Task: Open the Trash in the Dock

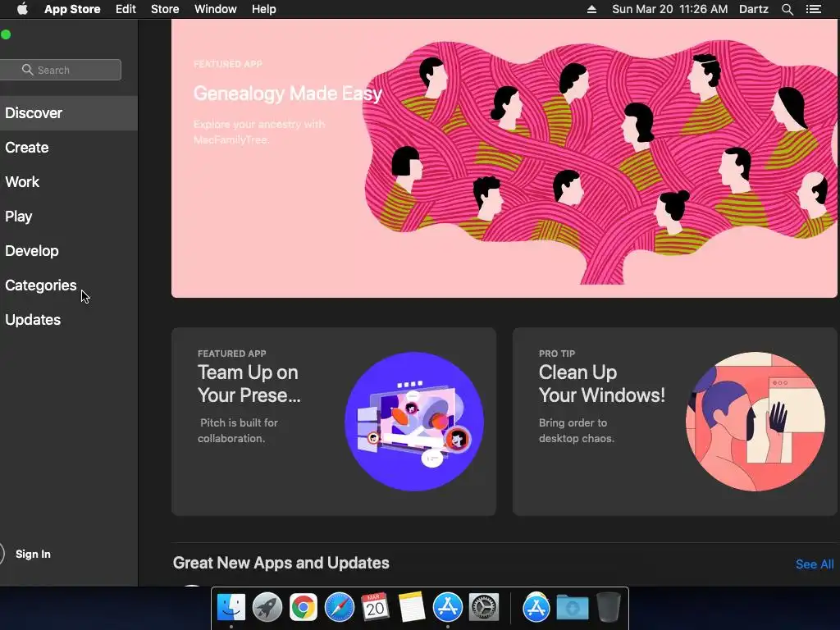Action: coord(608,608)
